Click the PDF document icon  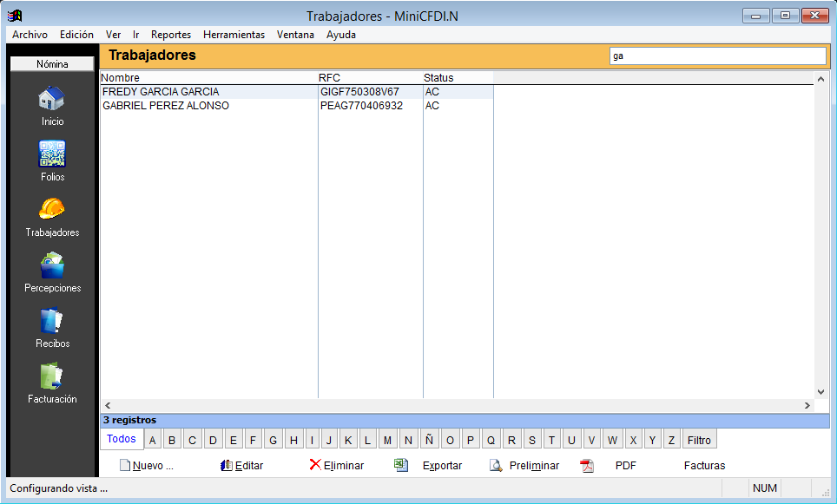pyautogui.click(x=587, y=465)
